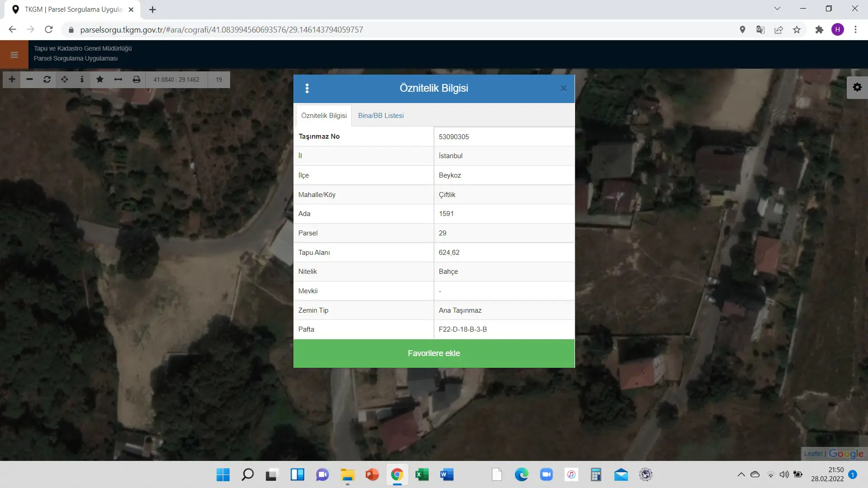
Task: Click the Google Translate page icon
Action: coord(760,30)
